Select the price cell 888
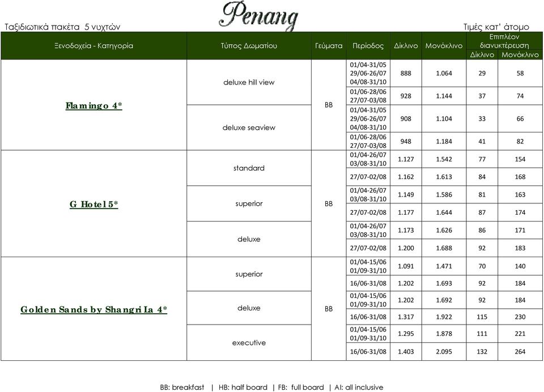Image resolution: width=544 pixels, height=392 pixels. tap(406, 73)
